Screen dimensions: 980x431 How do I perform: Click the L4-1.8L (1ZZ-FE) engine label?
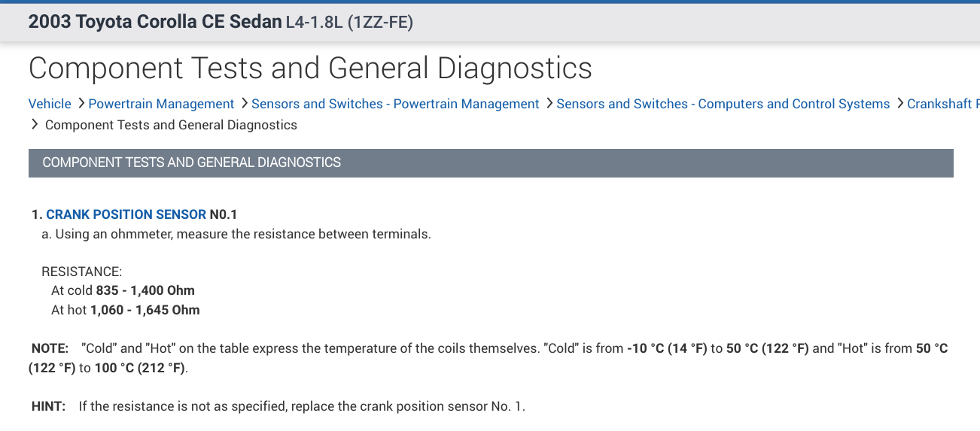point(349,23)
